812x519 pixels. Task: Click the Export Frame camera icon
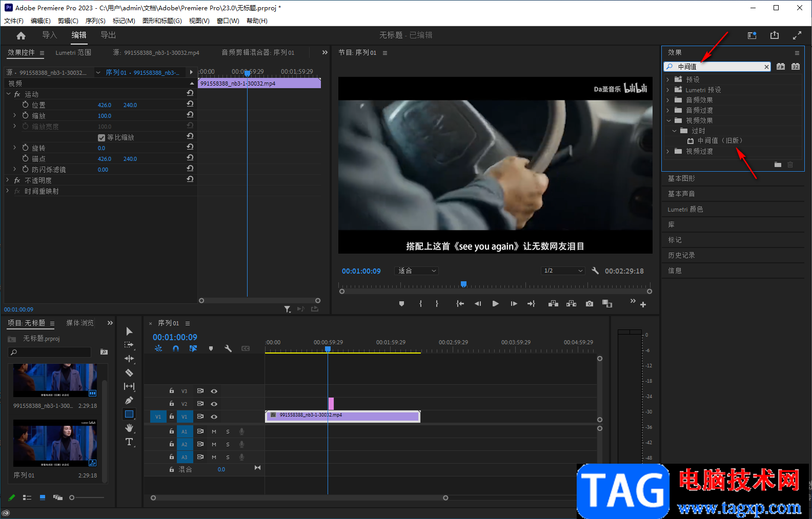pyautogui.click(x=590, y=304)
